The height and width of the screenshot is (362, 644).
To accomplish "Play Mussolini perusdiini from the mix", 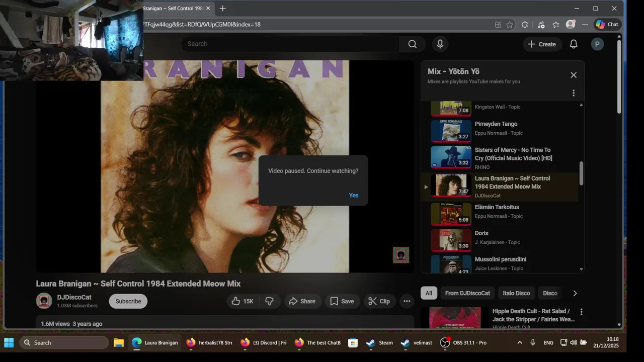I will 500,263.
